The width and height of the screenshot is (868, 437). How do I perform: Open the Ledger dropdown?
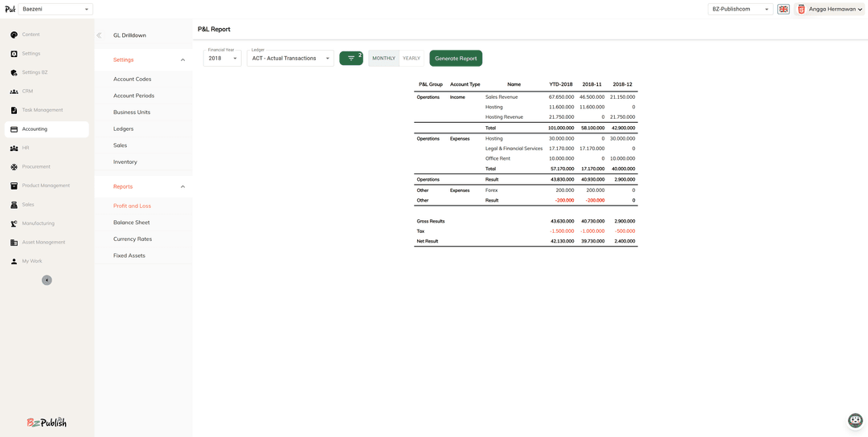(x=290, y=58)
